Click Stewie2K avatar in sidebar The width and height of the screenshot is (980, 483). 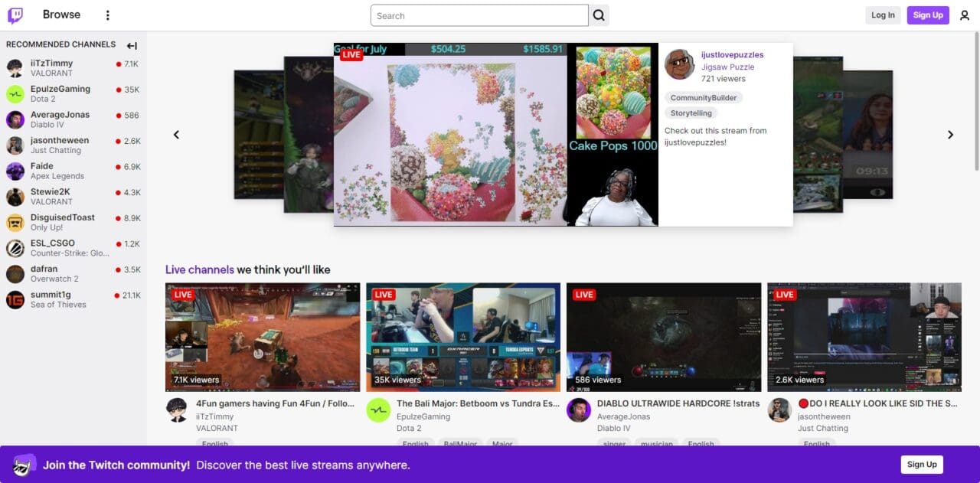[x=15, y=197]
